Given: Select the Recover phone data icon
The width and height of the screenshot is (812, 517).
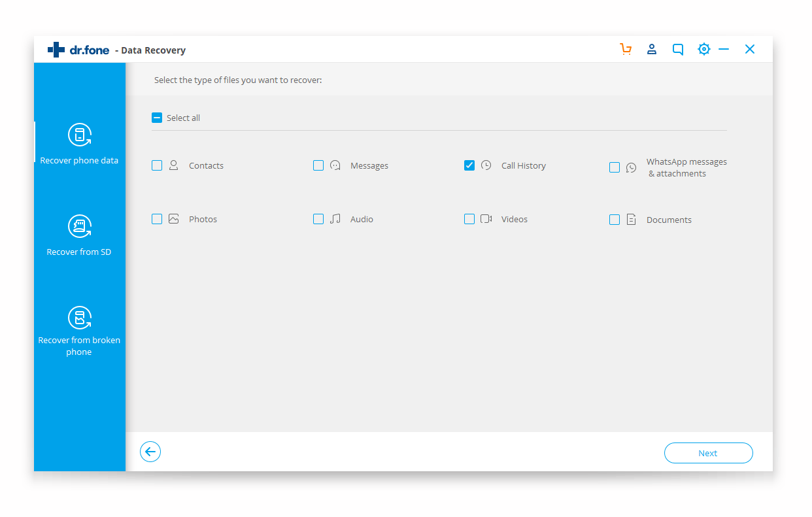Looking at the screenshot, I should tap(80, 135).
